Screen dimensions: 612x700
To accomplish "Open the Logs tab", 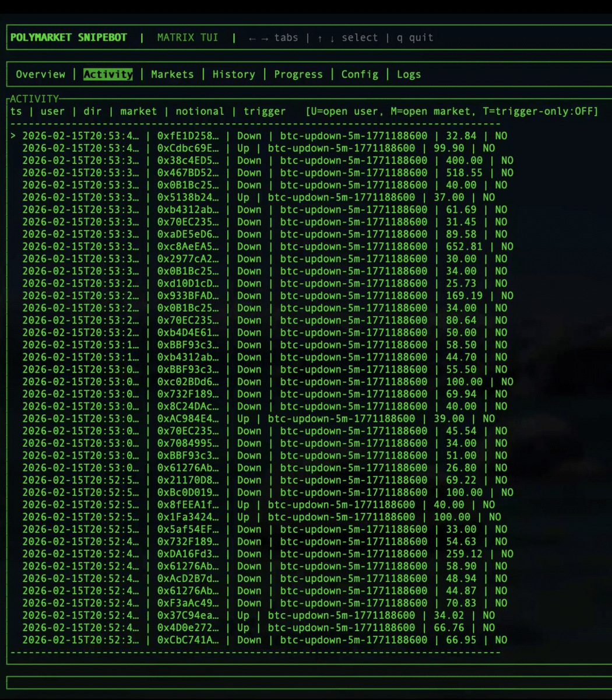I will [409, 74].
